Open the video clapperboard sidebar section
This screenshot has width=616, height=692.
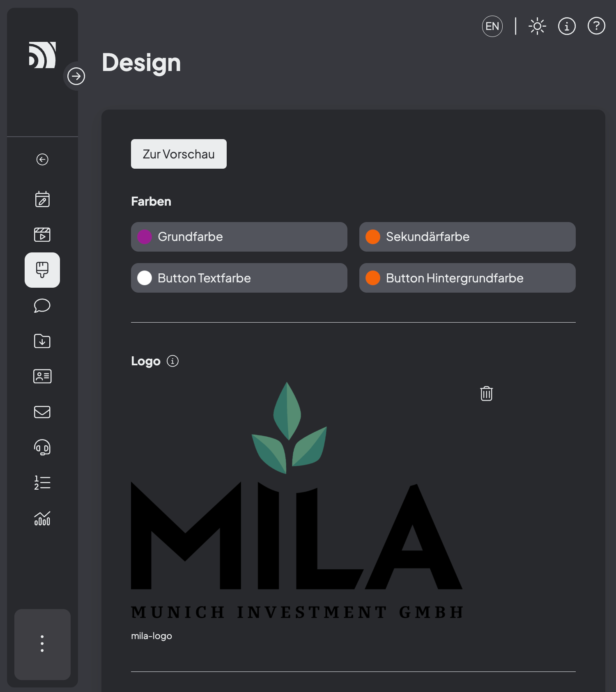point(42,235)
